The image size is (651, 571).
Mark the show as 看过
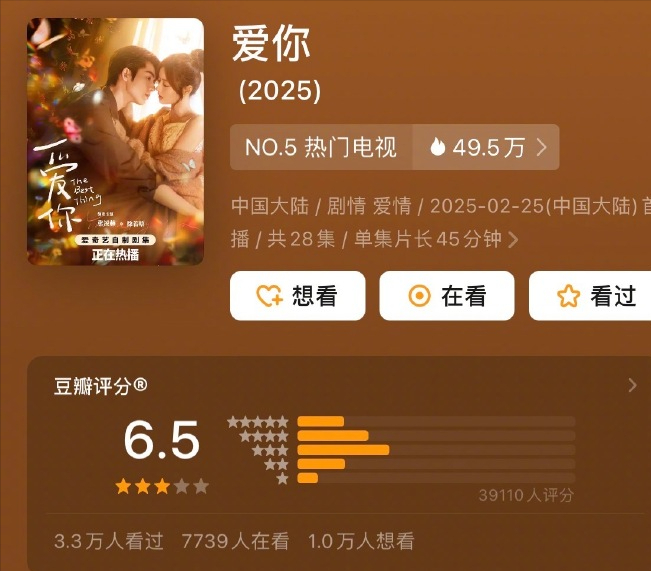coord(590,296)
